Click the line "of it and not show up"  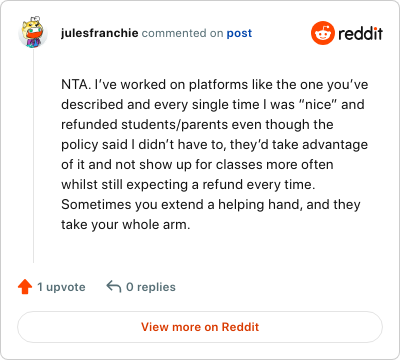197,165
